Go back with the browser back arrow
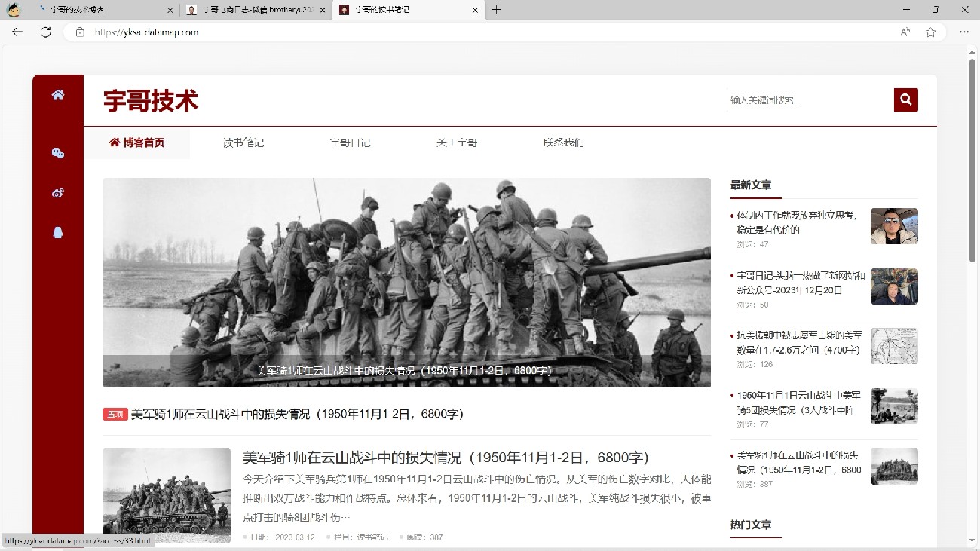Screen dimensions: 980x551 [17, 32]
